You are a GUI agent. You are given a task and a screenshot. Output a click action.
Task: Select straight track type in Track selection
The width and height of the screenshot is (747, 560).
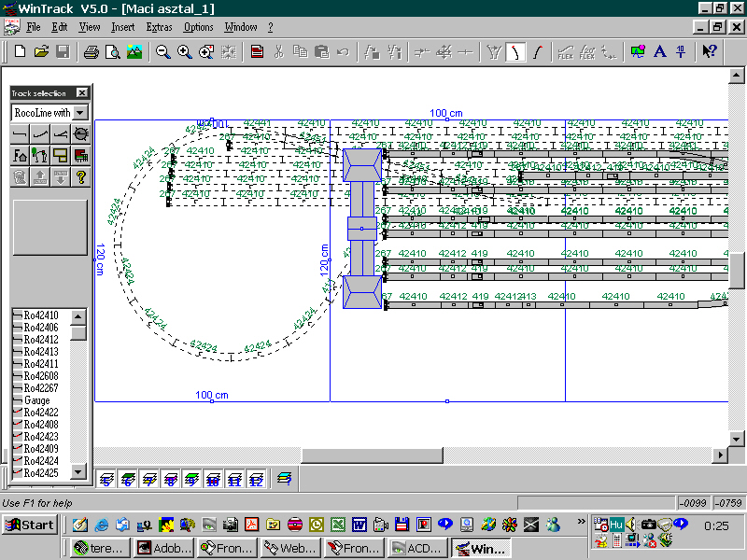[20, 134]
